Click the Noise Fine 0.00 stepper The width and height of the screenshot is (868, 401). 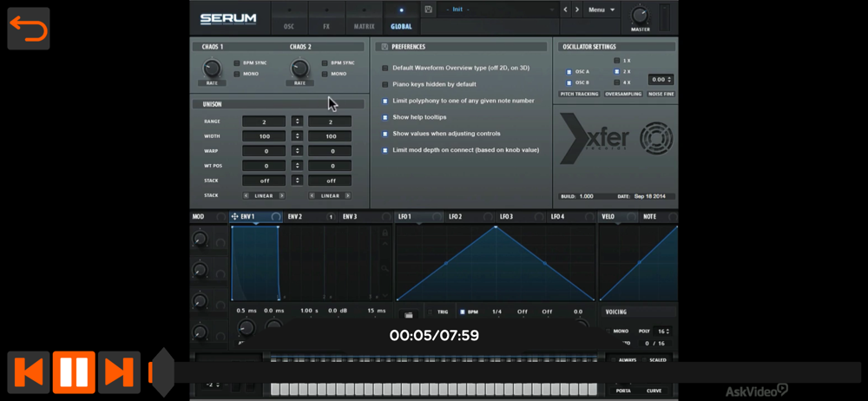tap(661, 80)
